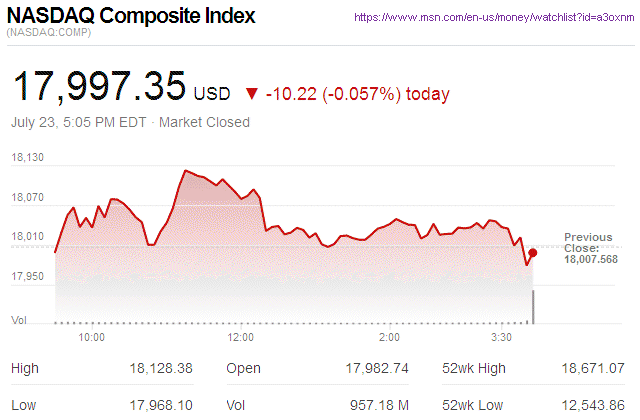Viewport: 640px width, 420px height.
Task: Click the Vol label beside the chart
Action: (x=17, y=319)
